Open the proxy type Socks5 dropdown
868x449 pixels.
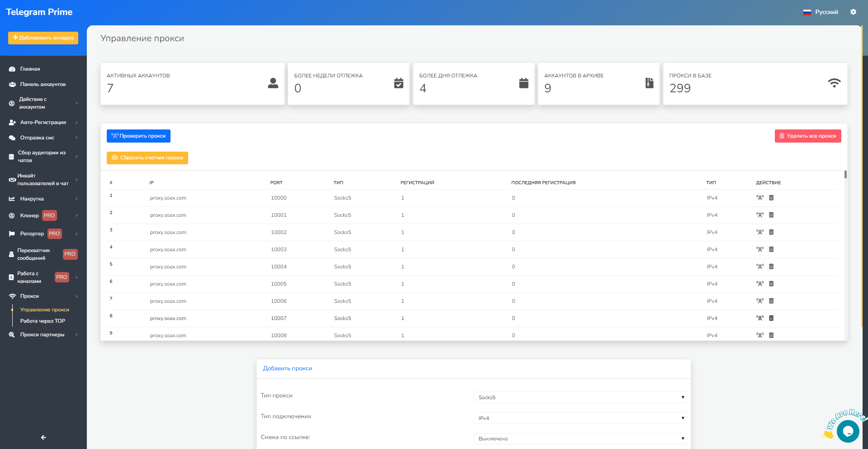point(580,397)
